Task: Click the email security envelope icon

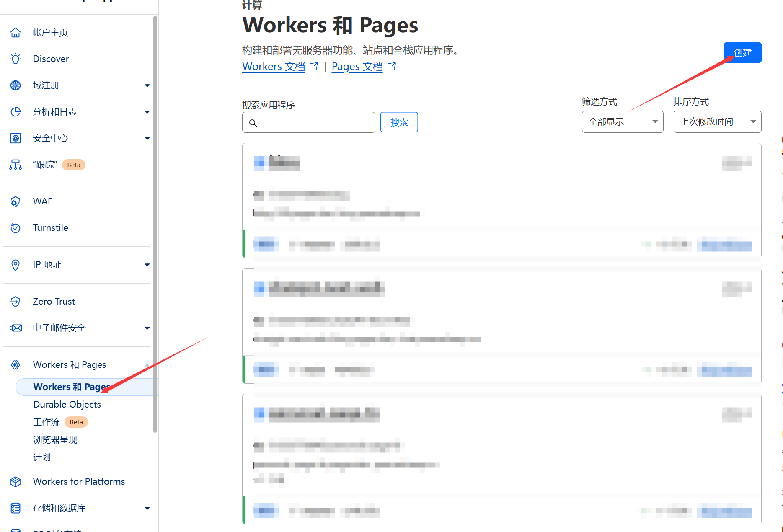Action: tap(16, 328)
